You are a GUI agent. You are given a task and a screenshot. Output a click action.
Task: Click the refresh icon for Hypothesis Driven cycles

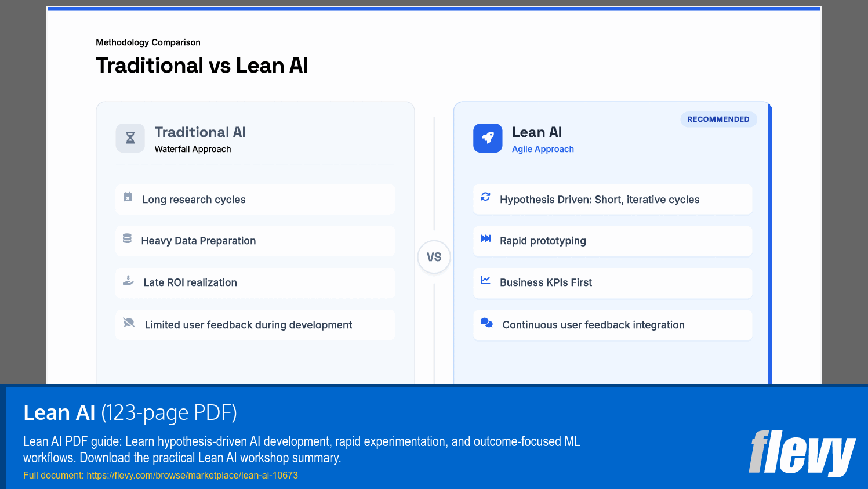pyautogui.click(x=485, y=197)
